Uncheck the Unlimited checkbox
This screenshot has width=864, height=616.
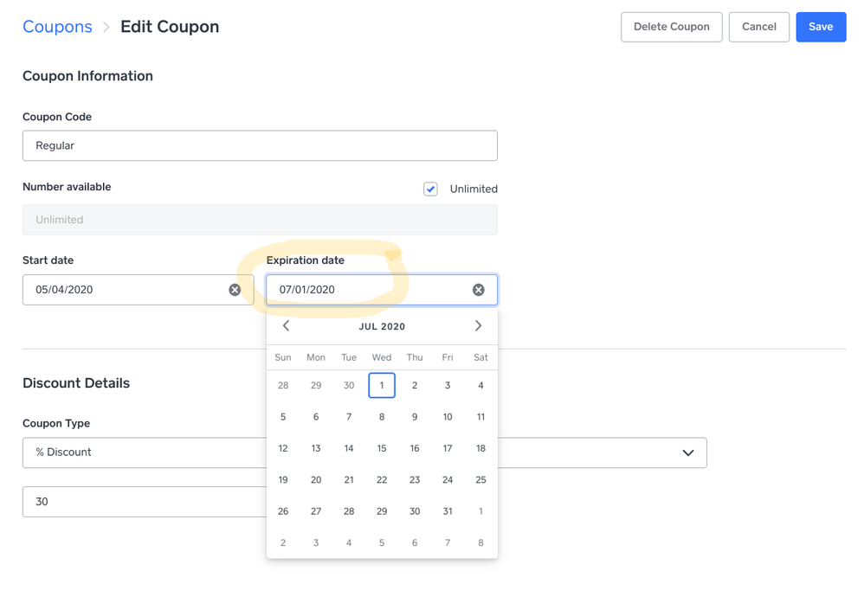[x=430, y=189]
